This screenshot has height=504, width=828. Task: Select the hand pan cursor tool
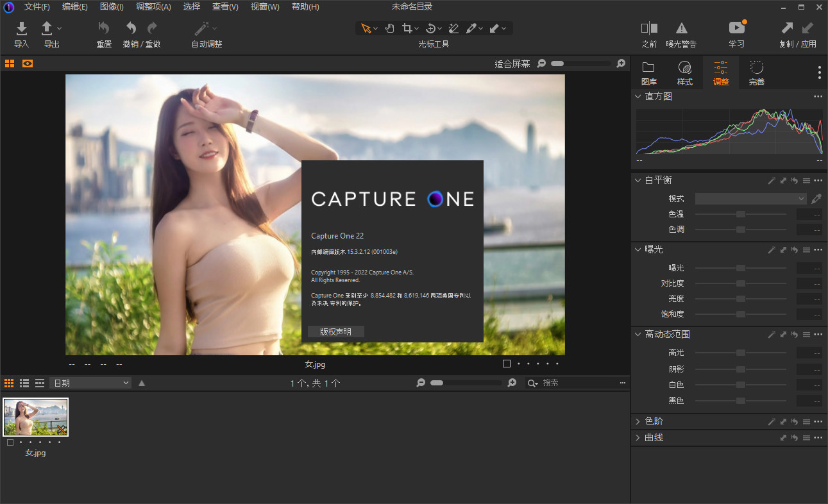point(389,28)
